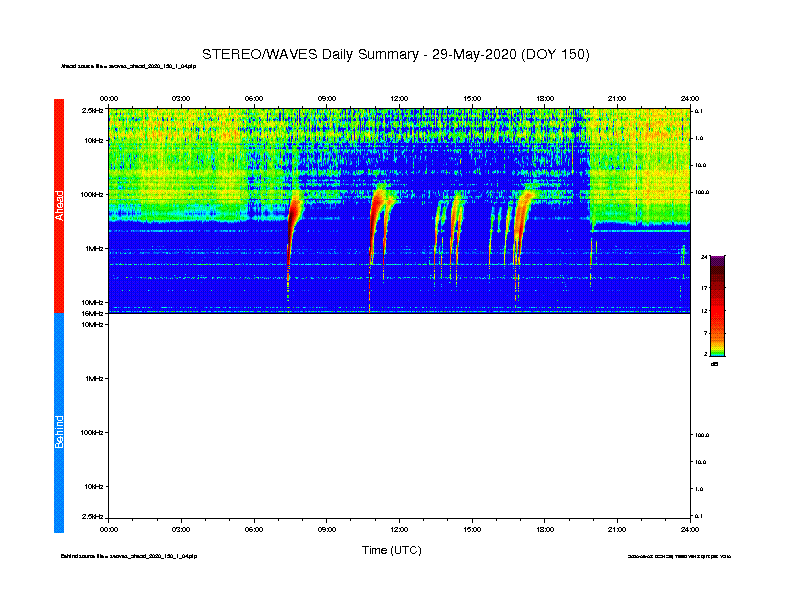Click the 12:00 label on top axis
The height and width of the screenshot is (612, 792).
(x=399, y=98)
